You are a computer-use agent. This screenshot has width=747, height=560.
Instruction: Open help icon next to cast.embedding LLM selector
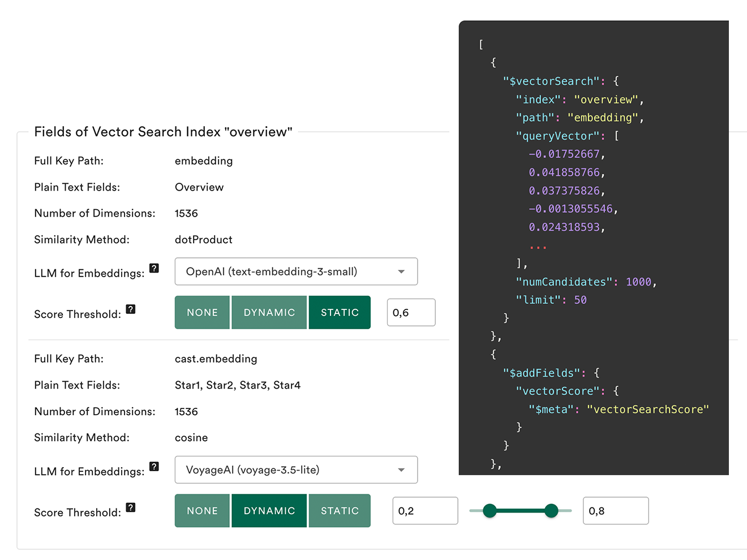[154, 467]
